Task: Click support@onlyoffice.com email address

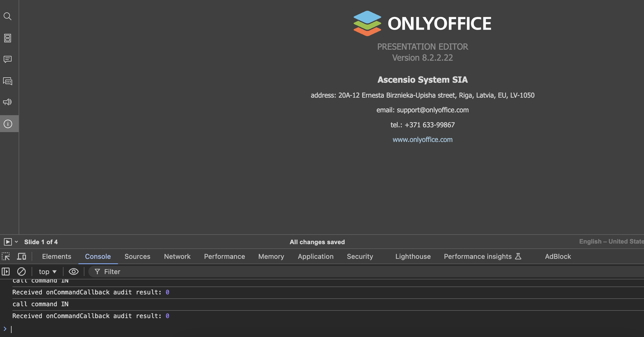Action: (433, 110)
